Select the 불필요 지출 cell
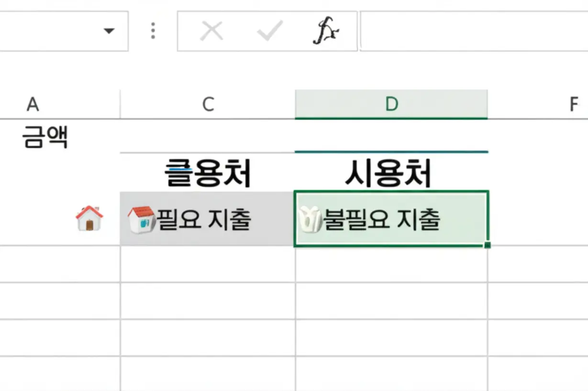588x391 pixels. click(x=391, y=219)
